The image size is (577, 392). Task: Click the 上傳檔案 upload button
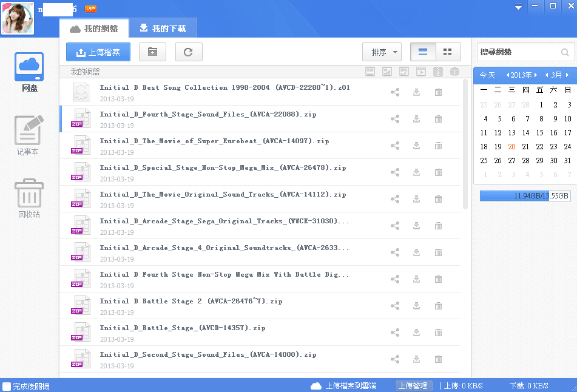tap(98, 52)
